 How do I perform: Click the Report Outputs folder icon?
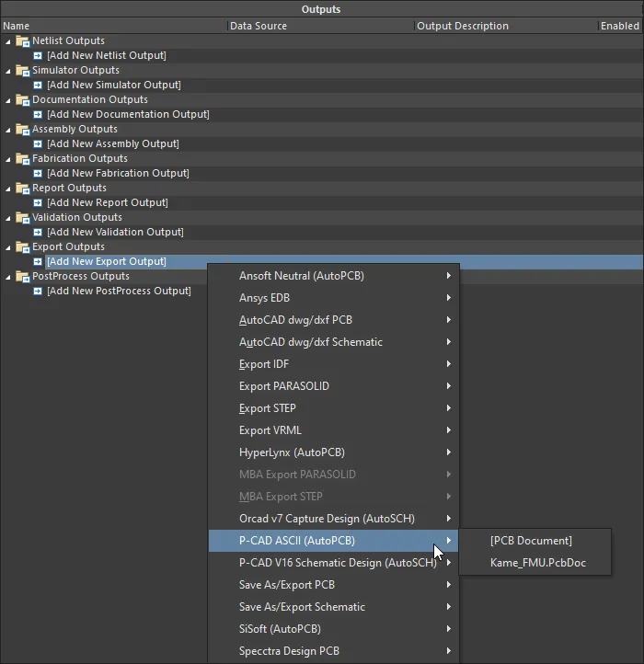tap(22, 188)
